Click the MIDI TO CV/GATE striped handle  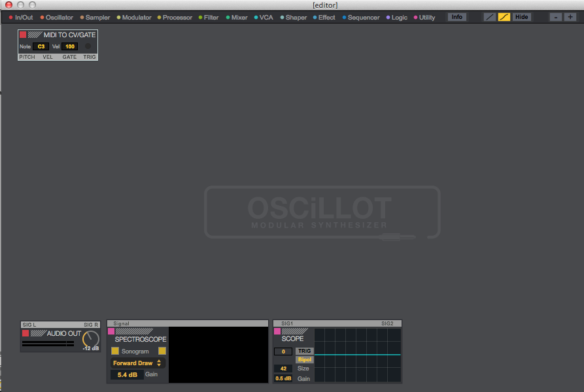[35, 35]
